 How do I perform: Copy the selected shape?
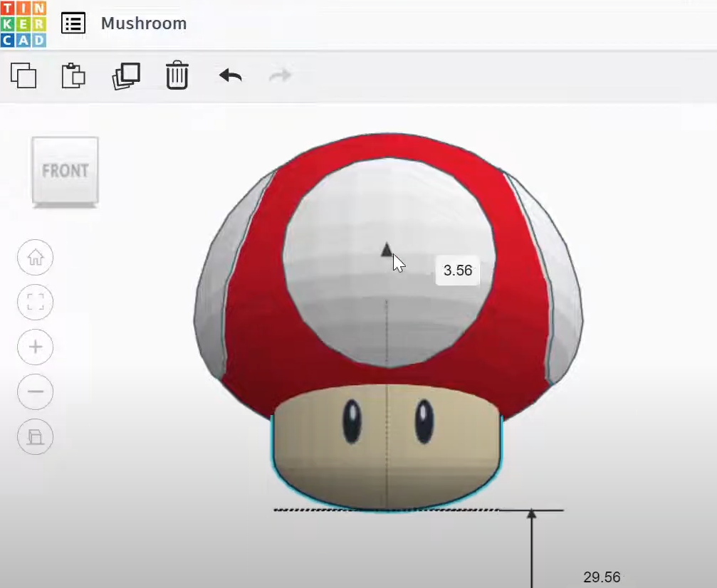coord(25,76)
